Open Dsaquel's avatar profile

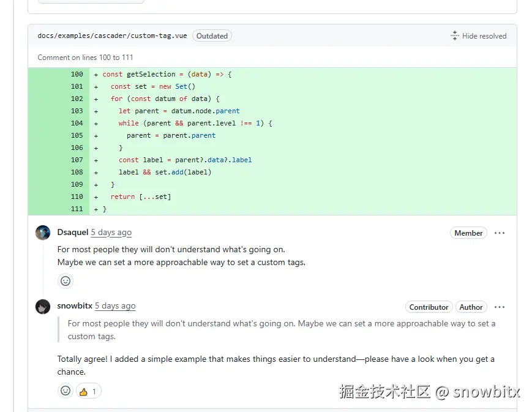coord(43,233)
